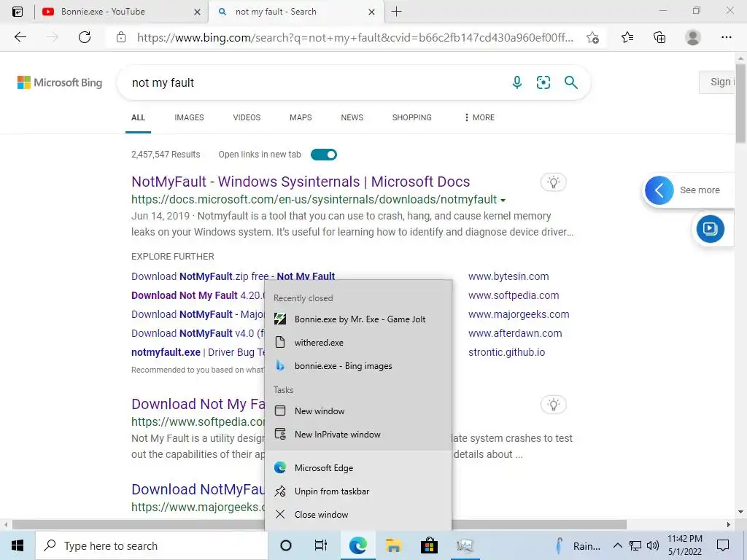Image resolution: width=747 pixels, height=560 pixels.
Task: Reopen Bonnie.exe by Mr. Exe - Game Jolt
Action: click(x=358, y=319)
